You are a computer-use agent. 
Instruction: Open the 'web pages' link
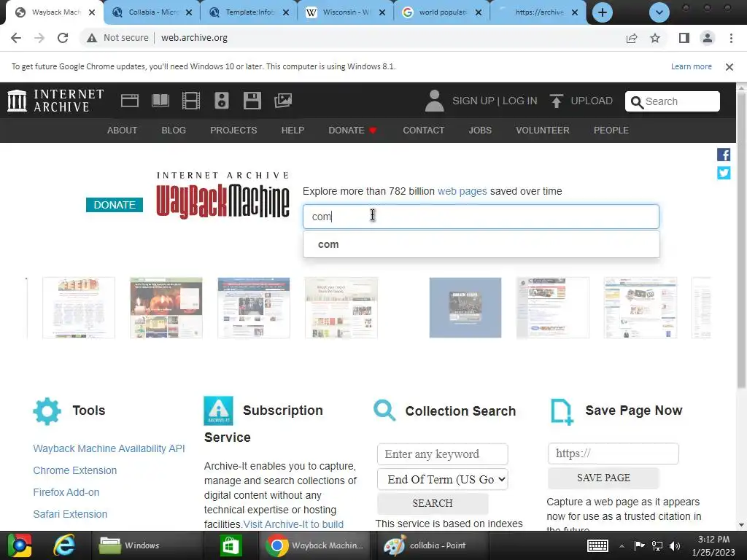coord(462,191)
